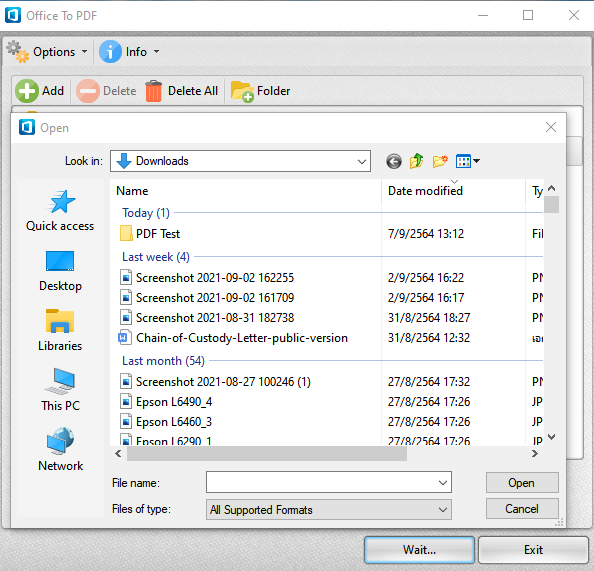Click the Cancel button
Screen dimensions: 594x571
point(522,509)
